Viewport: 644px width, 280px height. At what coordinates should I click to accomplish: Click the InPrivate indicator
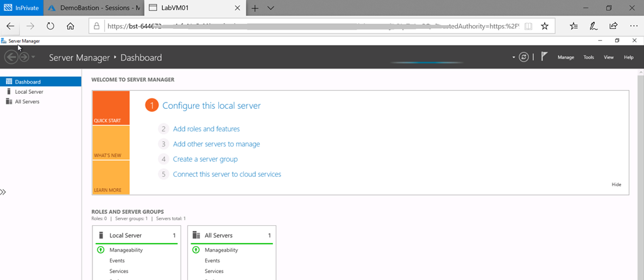(22, 8)
